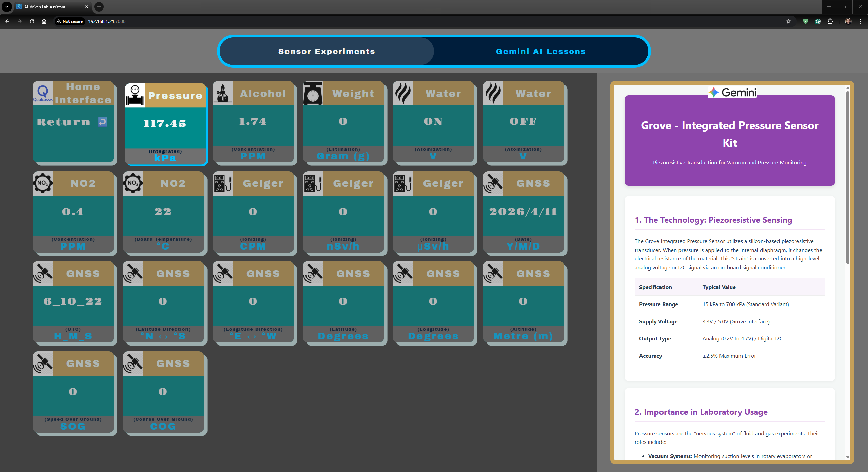Click the NO2 22 board temperature value
Image resolution: width=868 pixels, height=472 pixels.
163,212
